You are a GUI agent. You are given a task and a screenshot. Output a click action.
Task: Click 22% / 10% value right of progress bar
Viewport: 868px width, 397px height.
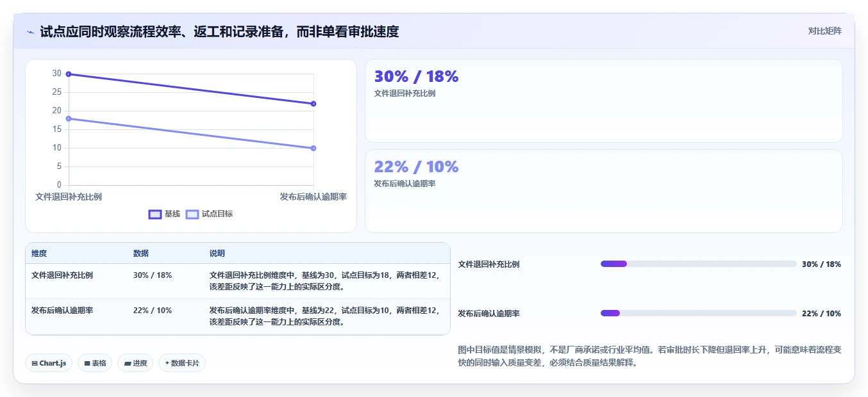(821, 314)
